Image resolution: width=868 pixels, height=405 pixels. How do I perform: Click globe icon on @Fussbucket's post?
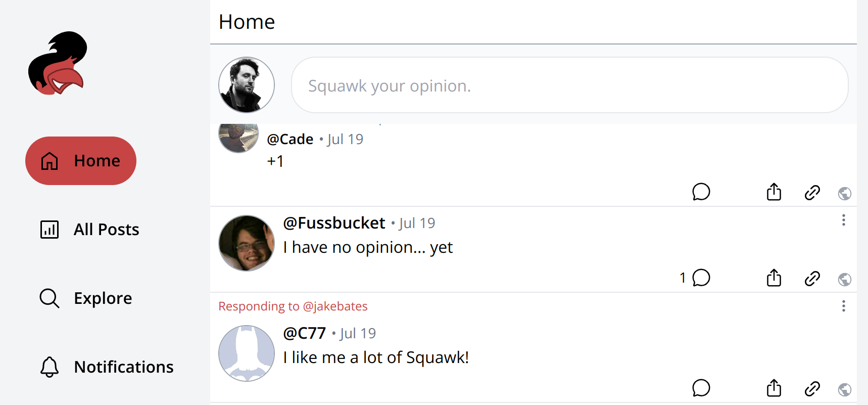(844, 280)
